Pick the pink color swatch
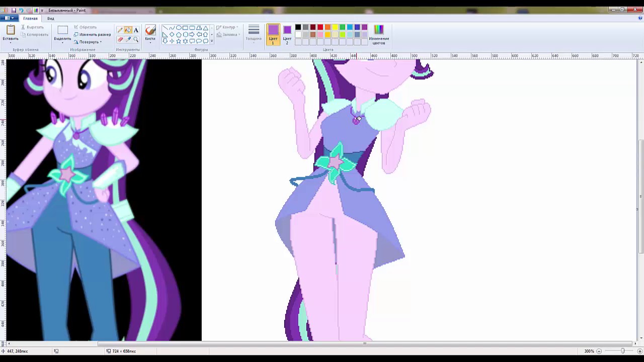The image size is (644, 362). tap(320, 34)
